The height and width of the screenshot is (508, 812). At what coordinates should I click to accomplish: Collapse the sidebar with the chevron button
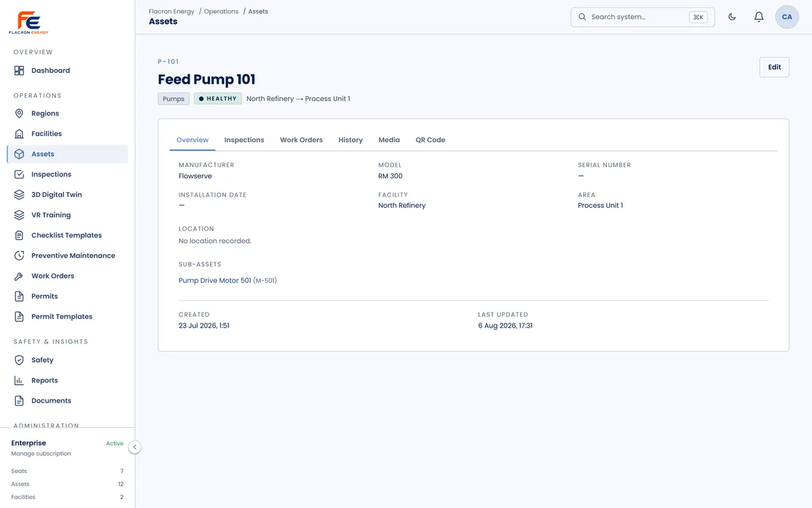(134, 447)
